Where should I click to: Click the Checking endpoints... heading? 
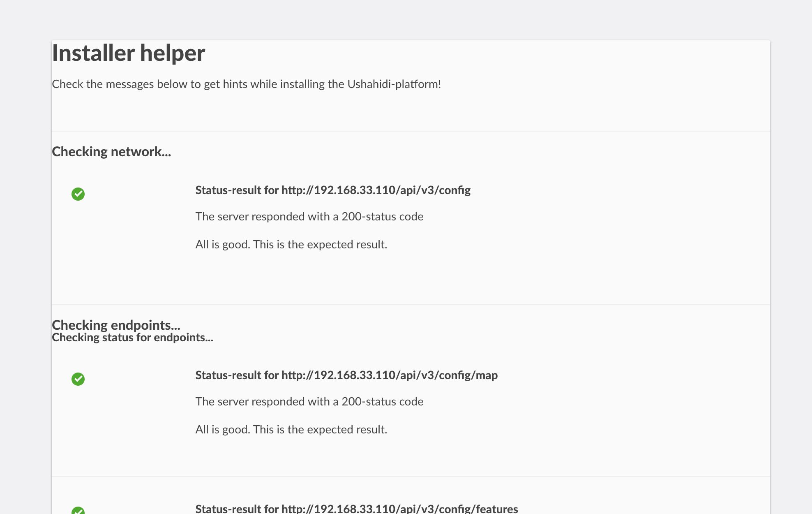(x=116, y=324)
